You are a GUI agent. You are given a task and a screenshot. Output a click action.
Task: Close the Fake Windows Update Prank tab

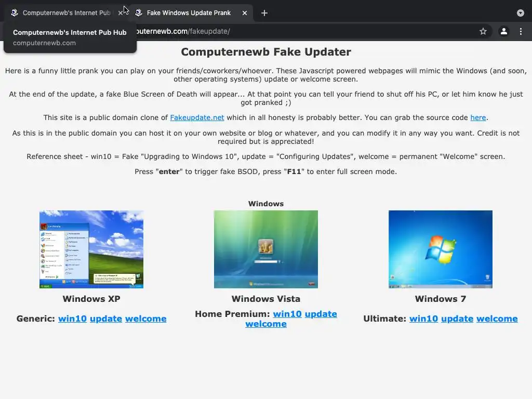click(x=245, y=13)
